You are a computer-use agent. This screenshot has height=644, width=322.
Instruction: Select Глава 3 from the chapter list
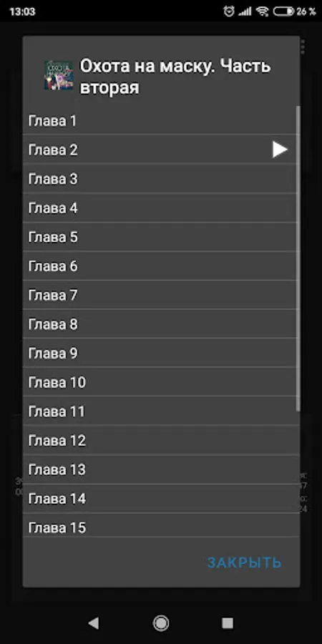161,179
